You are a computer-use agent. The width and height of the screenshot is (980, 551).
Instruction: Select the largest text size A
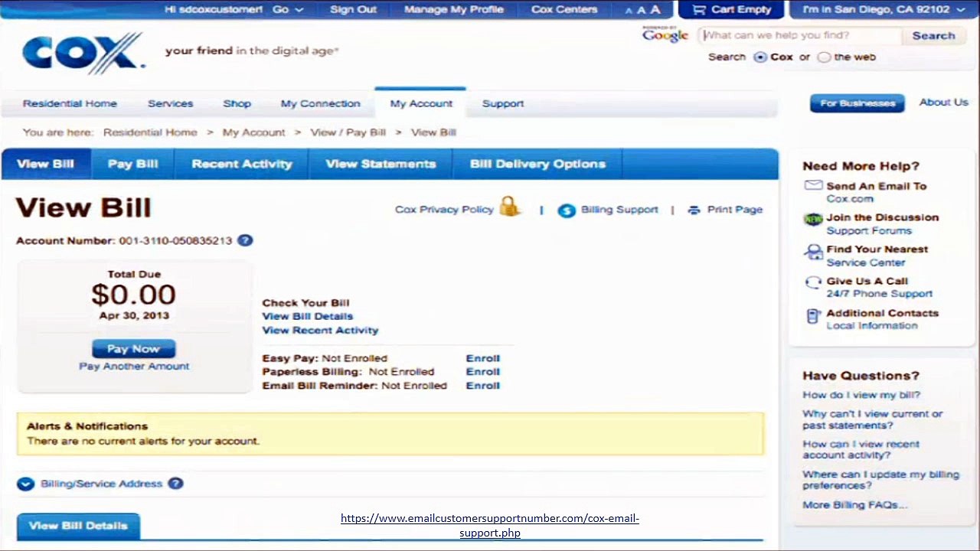pyautogui.click(x=655, y=9)
